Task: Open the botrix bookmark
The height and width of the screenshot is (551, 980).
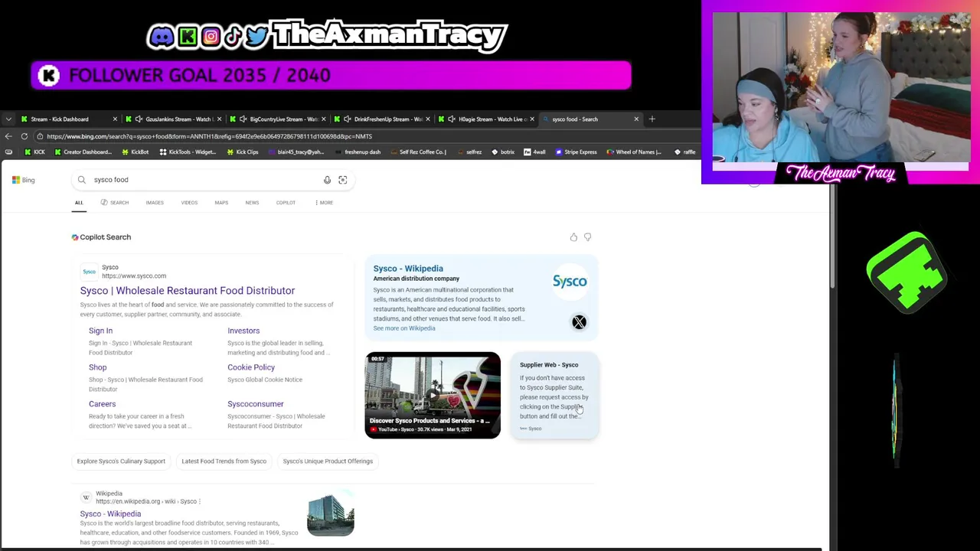Action: pos(503,152)
